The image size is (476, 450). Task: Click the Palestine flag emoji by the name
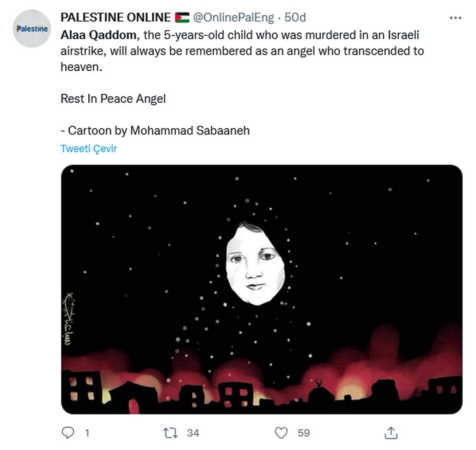coord(182,18)
